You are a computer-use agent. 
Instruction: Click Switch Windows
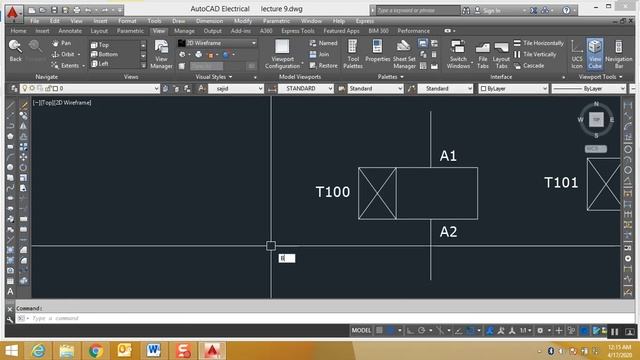[458, 54]
